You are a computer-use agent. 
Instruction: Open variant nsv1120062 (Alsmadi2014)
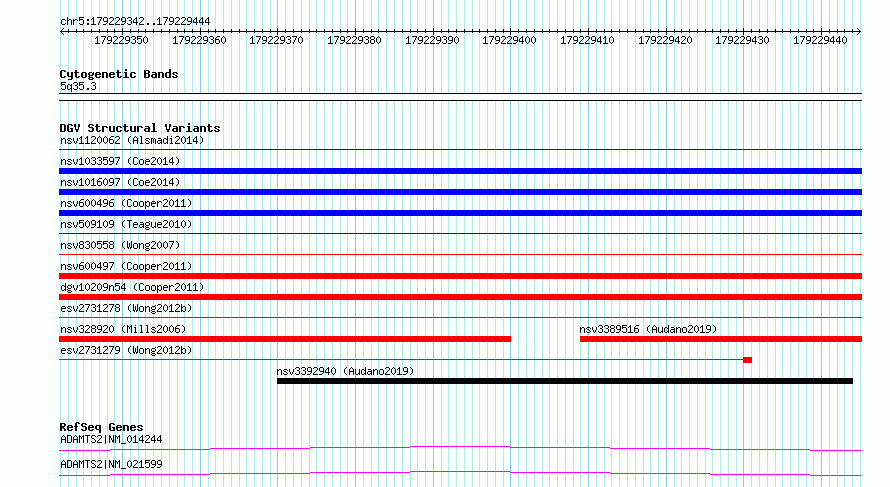[132, 140]
